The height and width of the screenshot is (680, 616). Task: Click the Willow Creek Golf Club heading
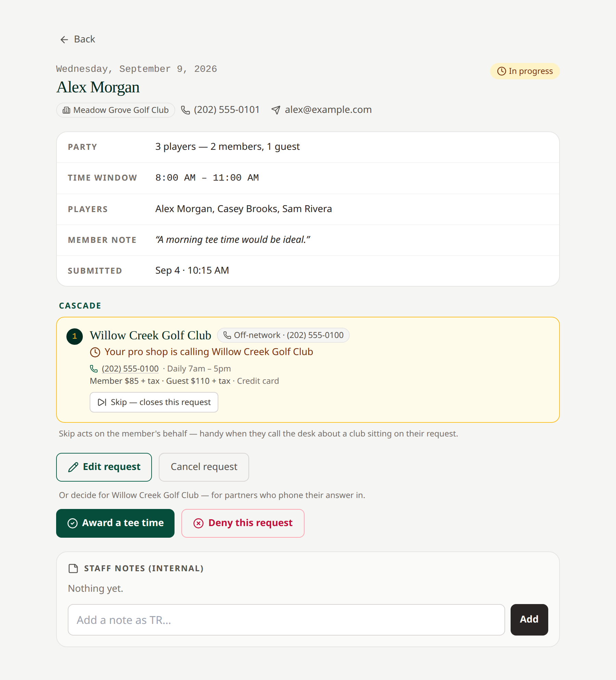[151, 336]
